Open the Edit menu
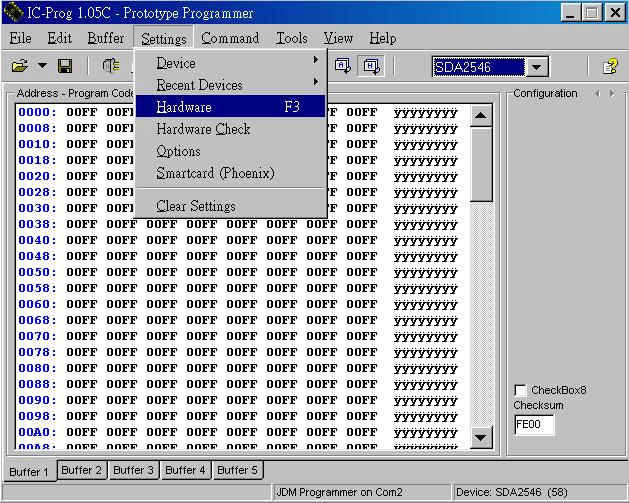Image resolution: width=629 pixels, height=503 pixels. click(59, 38)
